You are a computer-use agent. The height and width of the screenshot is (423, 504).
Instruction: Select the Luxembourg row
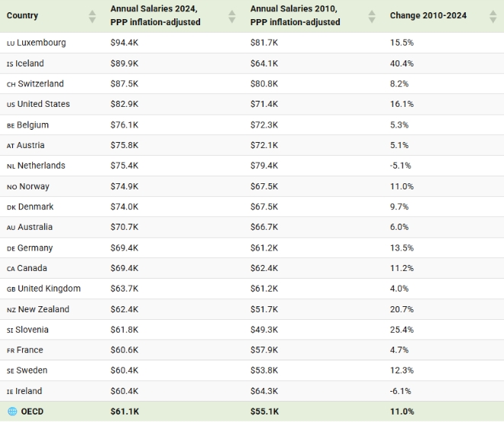coord(41,43)
